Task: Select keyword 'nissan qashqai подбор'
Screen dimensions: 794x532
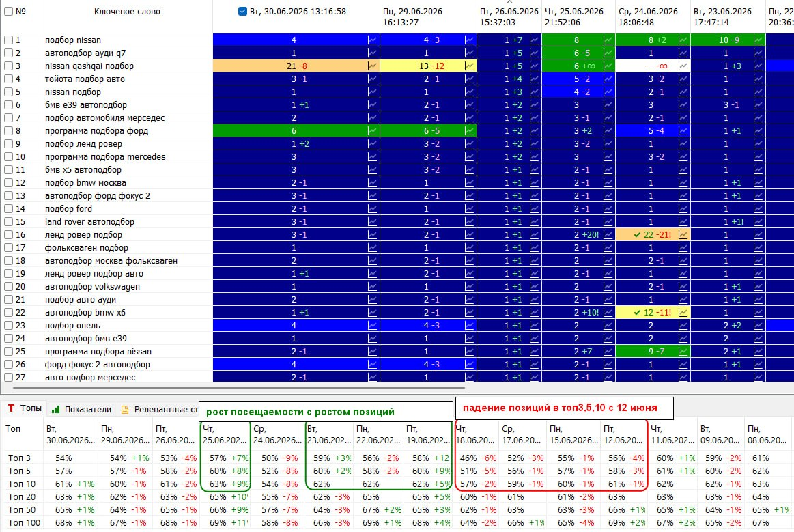Action: (89, 66)
